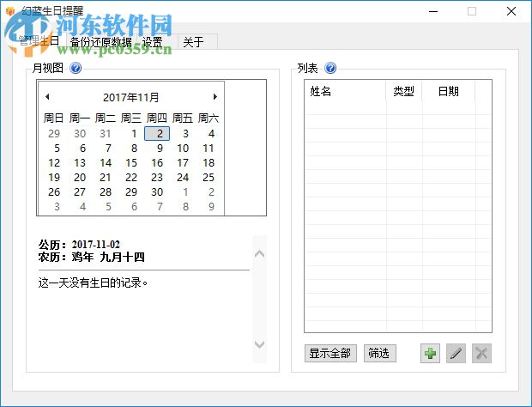
Task: Select November 23 in the calendar
Action: click(157, 178)
